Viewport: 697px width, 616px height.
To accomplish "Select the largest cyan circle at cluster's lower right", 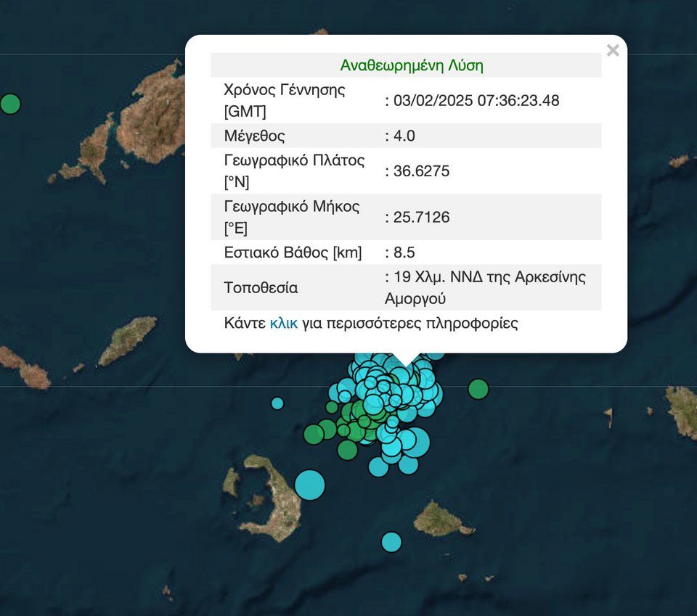I will 414,441.
